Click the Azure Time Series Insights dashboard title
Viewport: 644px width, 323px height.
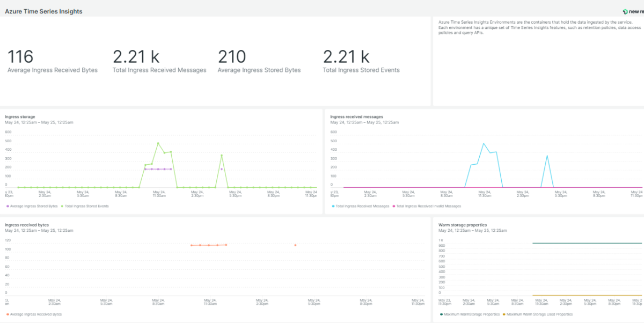[x=44, y=11]
